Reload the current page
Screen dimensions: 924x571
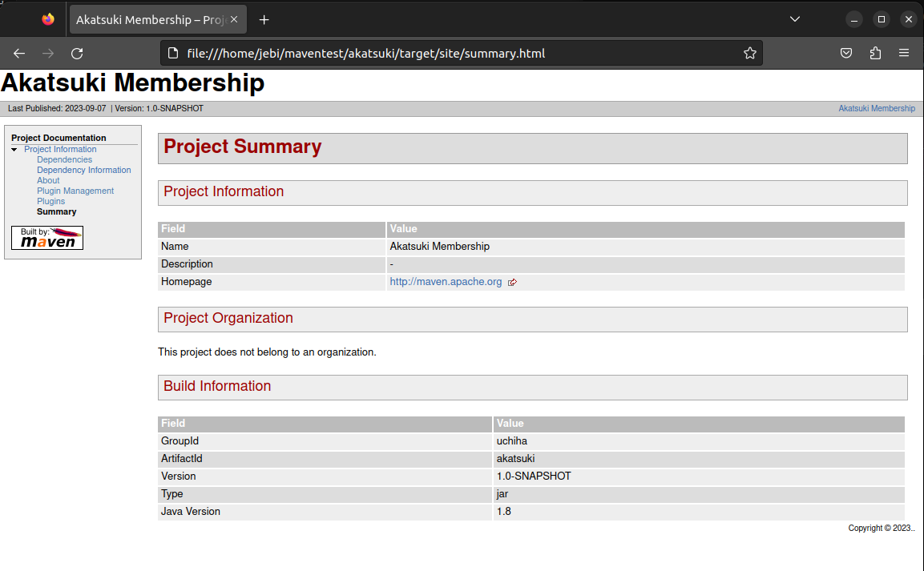[77, 54]
